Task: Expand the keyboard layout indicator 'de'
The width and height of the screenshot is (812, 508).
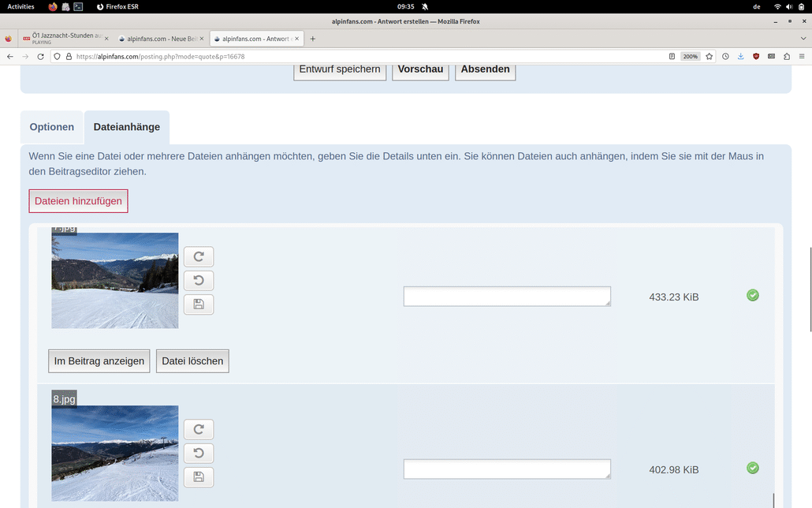Action: tap(756, 6)
